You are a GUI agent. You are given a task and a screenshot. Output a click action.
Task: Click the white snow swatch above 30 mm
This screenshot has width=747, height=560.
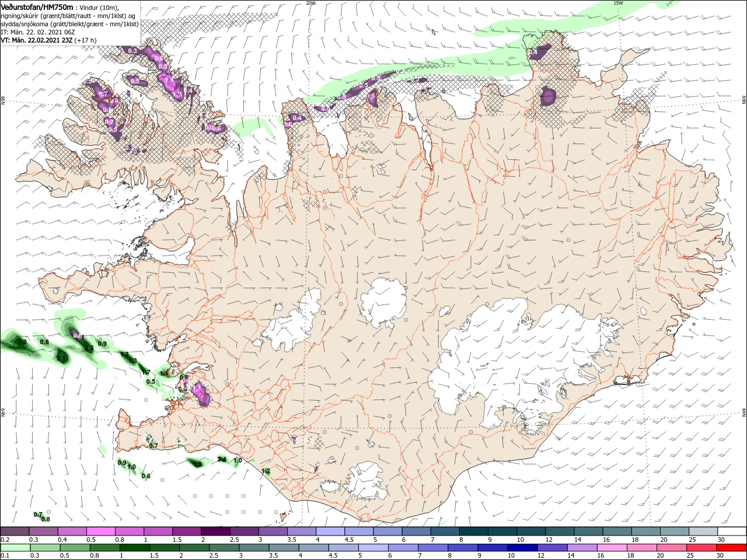click(x=731, y=531)
